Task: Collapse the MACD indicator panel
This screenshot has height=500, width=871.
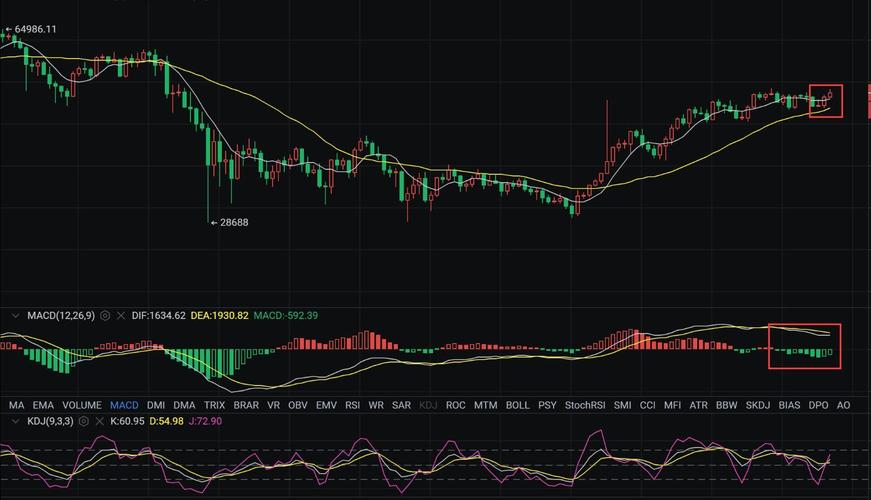Action: pyautogui.click(x=15, y=316)
